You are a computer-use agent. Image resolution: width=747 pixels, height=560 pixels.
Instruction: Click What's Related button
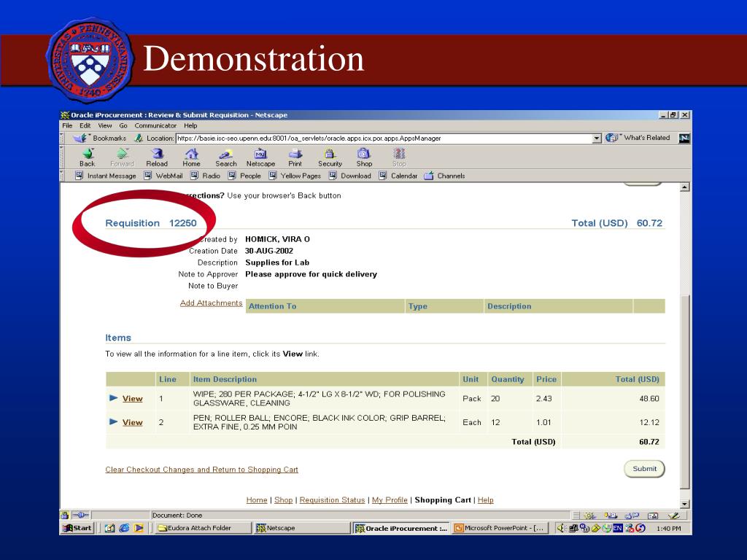638,138
